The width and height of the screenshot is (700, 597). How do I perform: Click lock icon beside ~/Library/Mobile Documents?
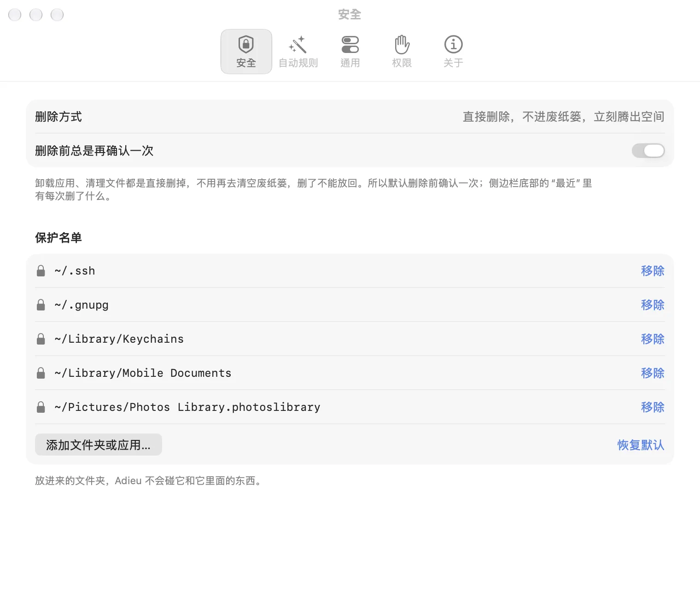click(x=41, y=373)
